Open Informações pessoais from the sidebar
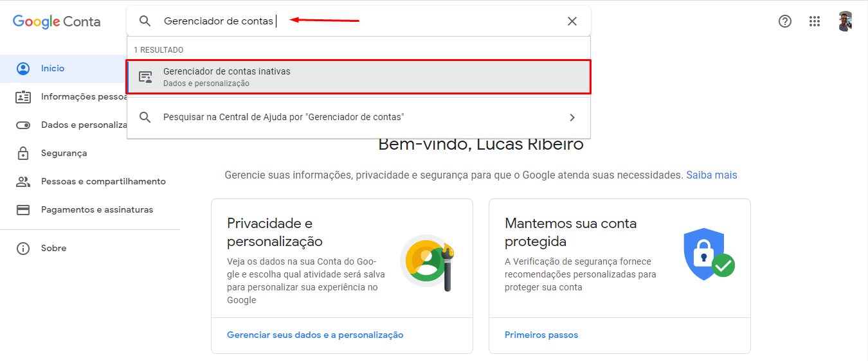 84,97
